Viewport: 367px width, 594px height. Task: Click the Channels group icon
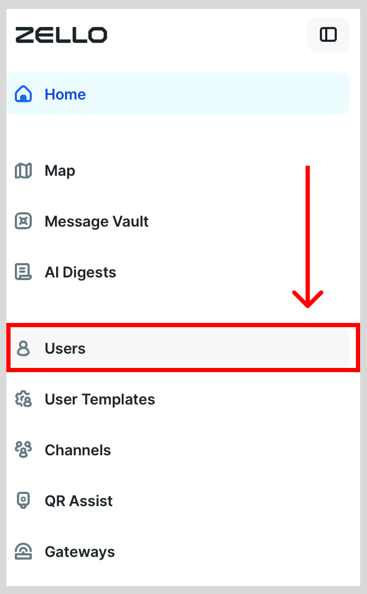tap(23, 450)
